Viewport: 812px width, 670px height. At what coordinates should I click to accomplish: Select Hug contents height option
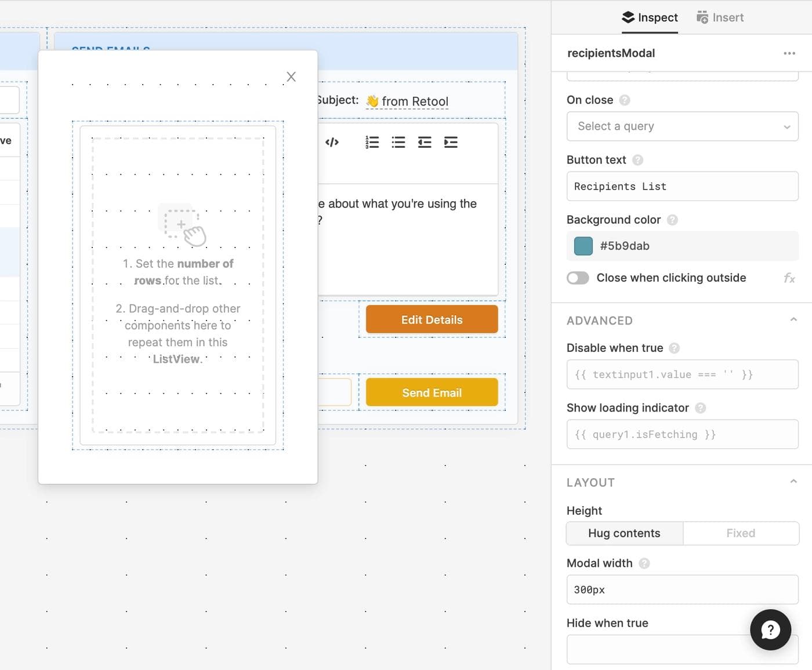(624, 533)
